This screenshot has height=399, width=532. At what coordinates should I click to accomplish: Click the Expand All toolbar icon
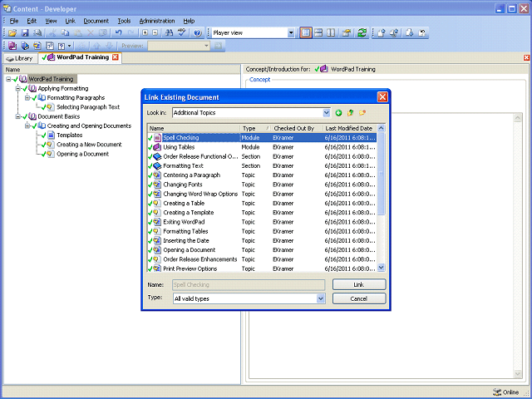(145, 33)
